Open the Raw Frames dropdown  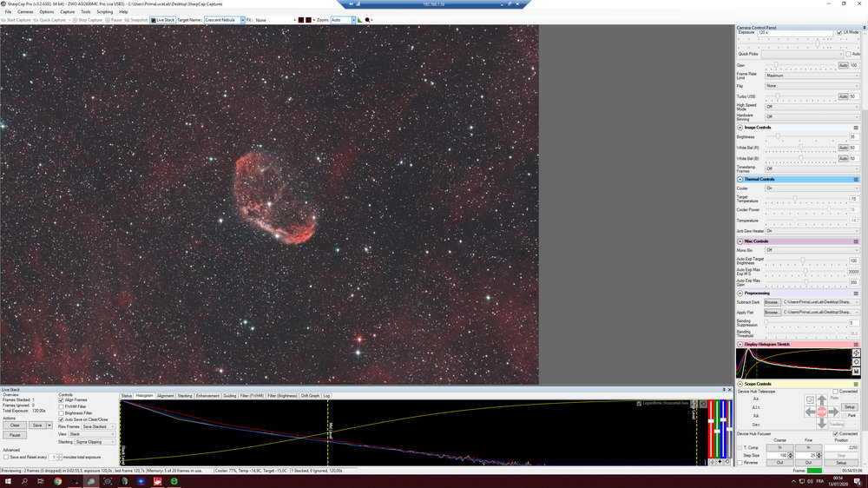point(98,426)
